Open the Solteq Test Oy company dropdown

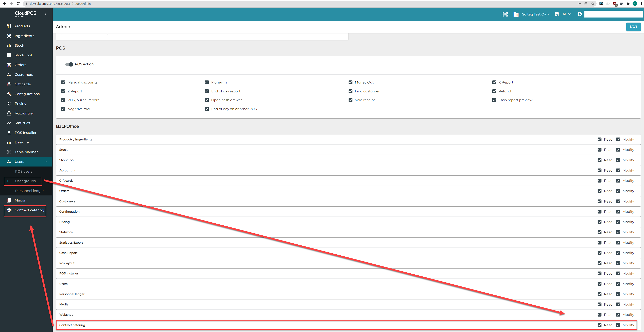click(535, 14)
